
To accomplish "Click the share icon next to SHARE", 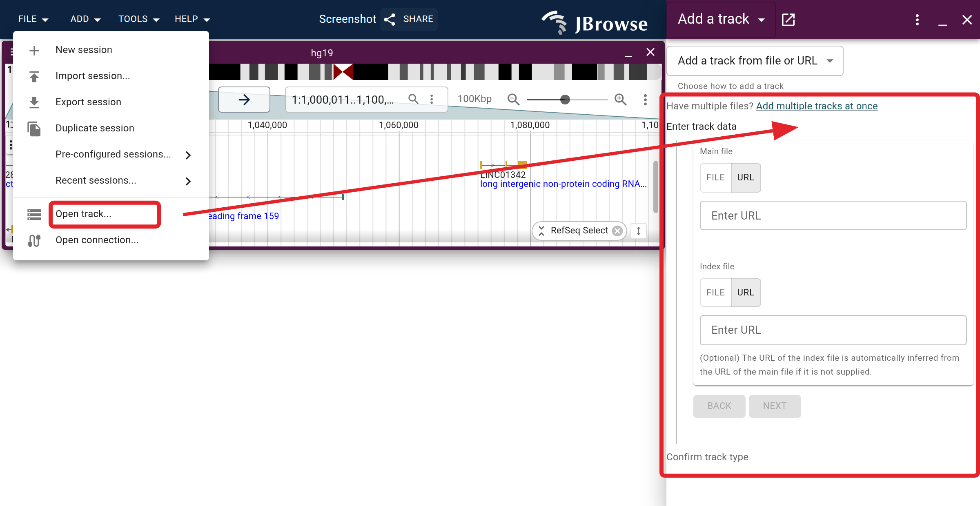I will tap(390, 19).
